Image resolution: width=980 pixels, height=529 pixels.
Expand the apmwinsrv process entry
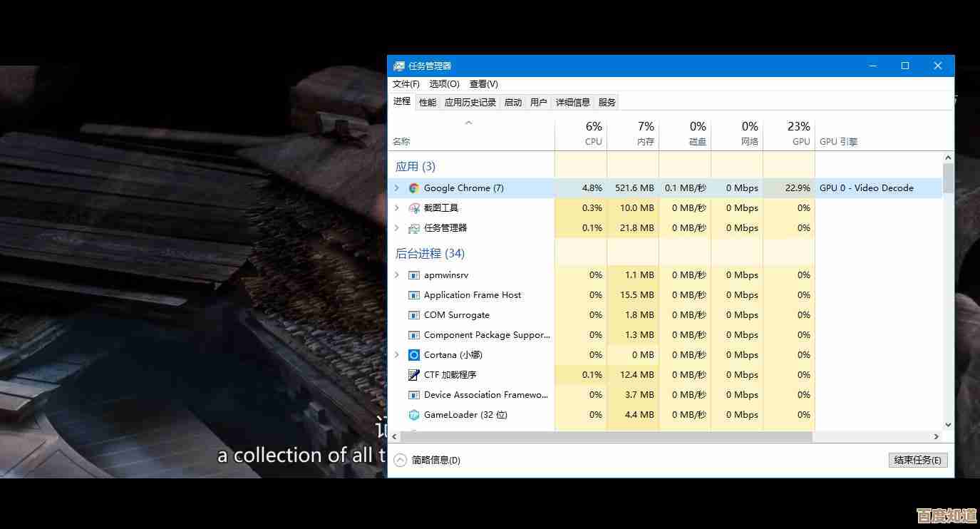click(x=397, y=275)
